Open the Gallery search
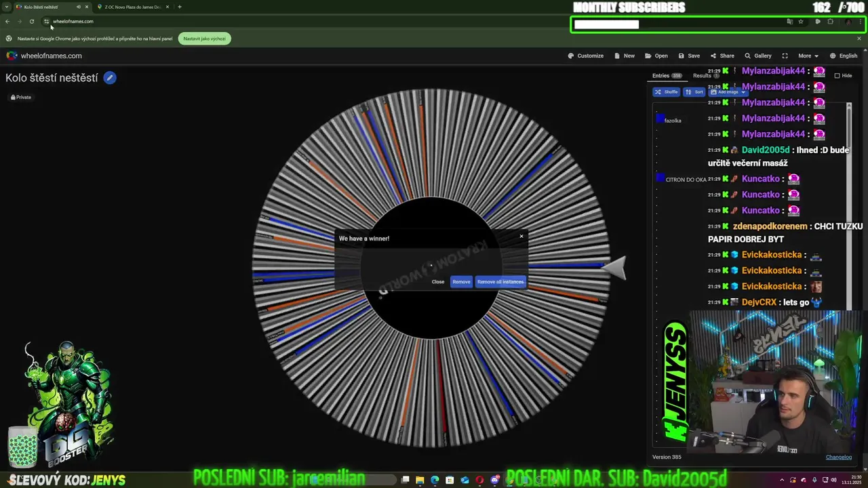The width and height of the screenshot is (868, 488). point(758,56)
